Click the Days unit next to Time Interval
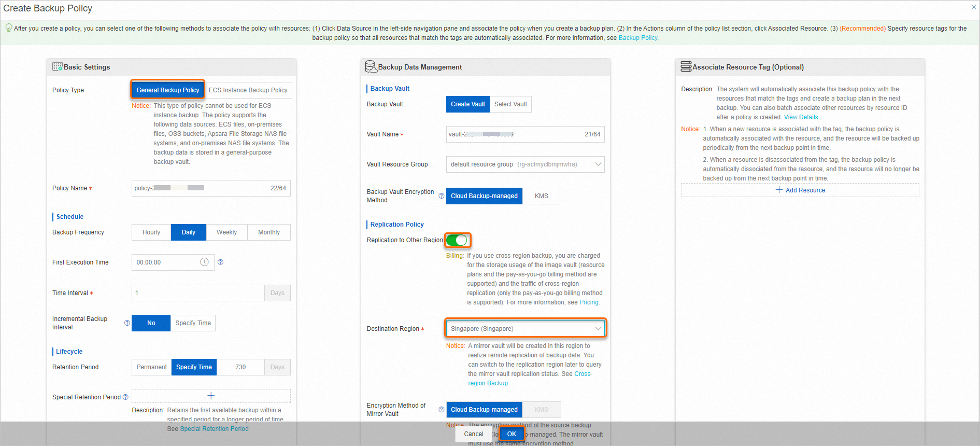The height and width of the screenshot is (446, 980). (277, 293)
